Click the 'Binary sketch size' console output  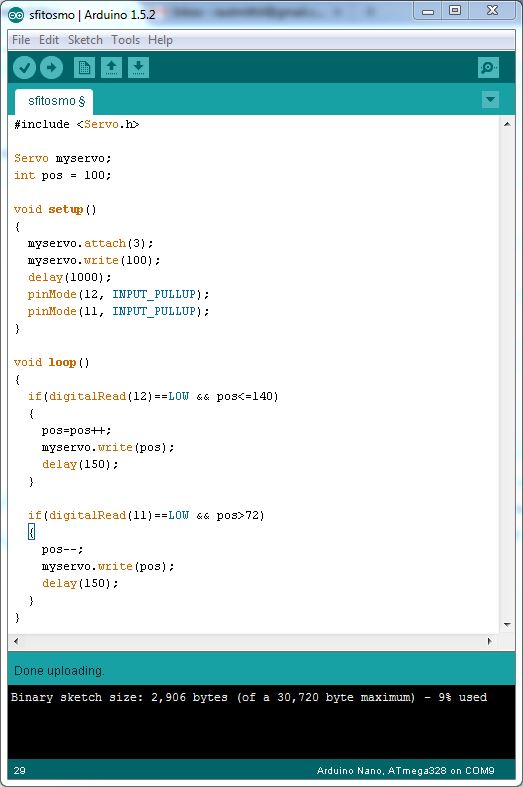(x=249, y=697)
